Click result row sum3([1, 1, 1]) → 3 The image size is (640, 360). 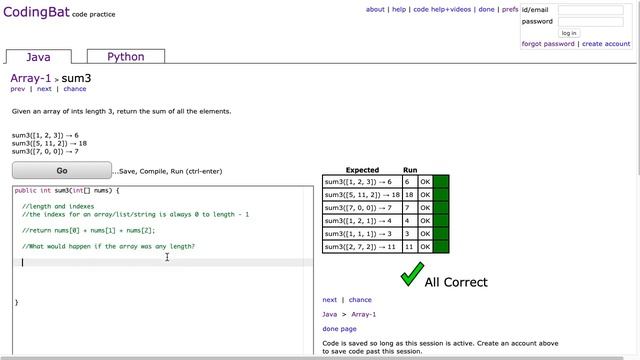[385, 234]
